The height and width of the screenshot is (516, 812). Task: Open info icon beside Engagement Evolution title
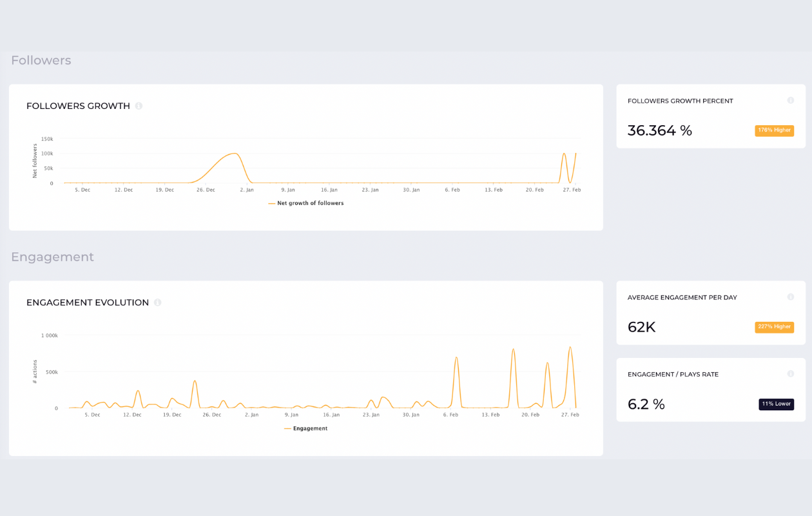(x=157, y=303)
